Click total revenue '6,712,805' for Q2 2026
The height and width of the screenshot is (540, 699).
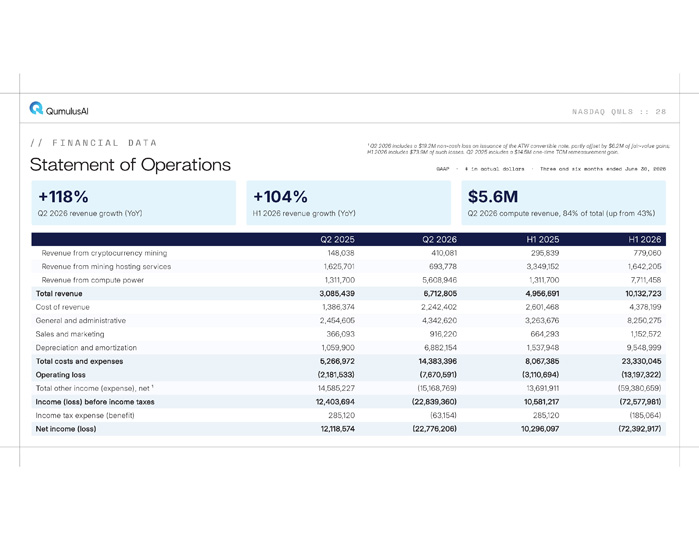[x=440, y=293]
